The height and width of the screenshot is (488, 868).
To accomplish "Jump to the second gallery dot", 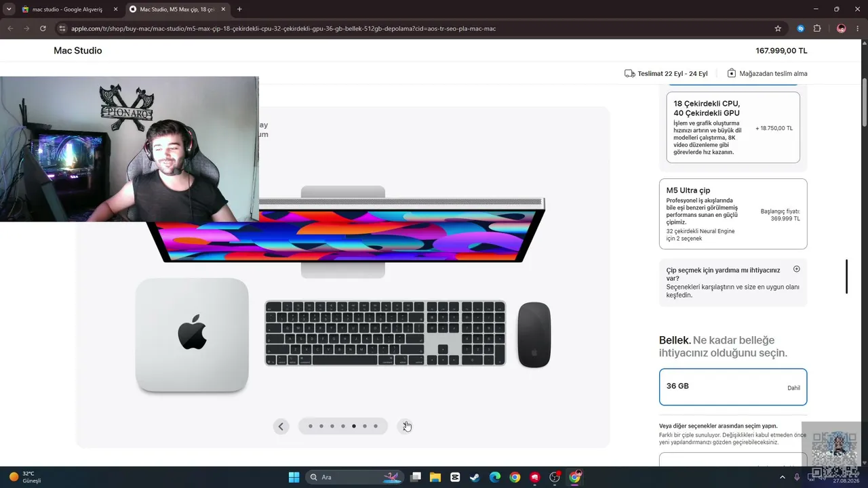I will click(x=321, y=426).
